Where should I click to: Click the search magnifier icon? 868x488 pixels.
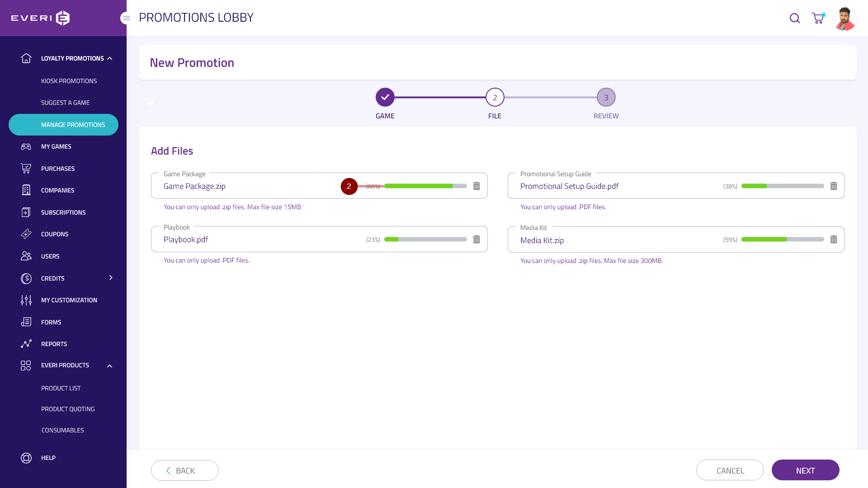(x=794, y=18)
